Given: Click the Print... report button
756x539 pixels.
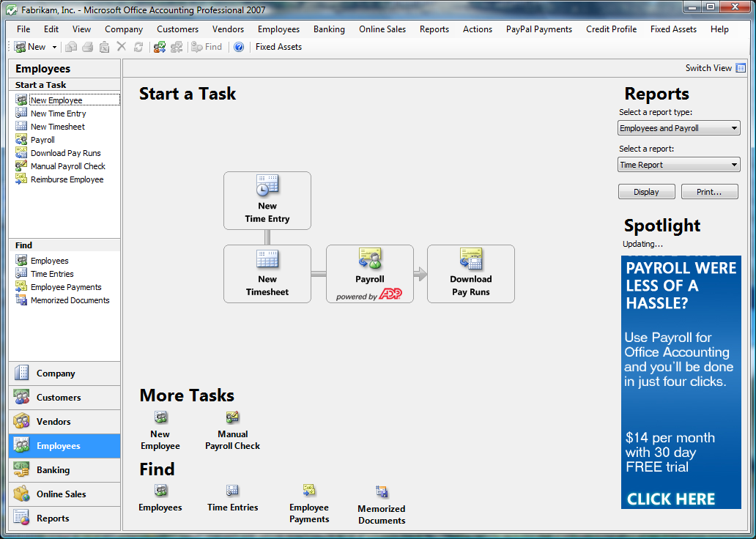Looking at the screenshot, I should coord(709,191).
